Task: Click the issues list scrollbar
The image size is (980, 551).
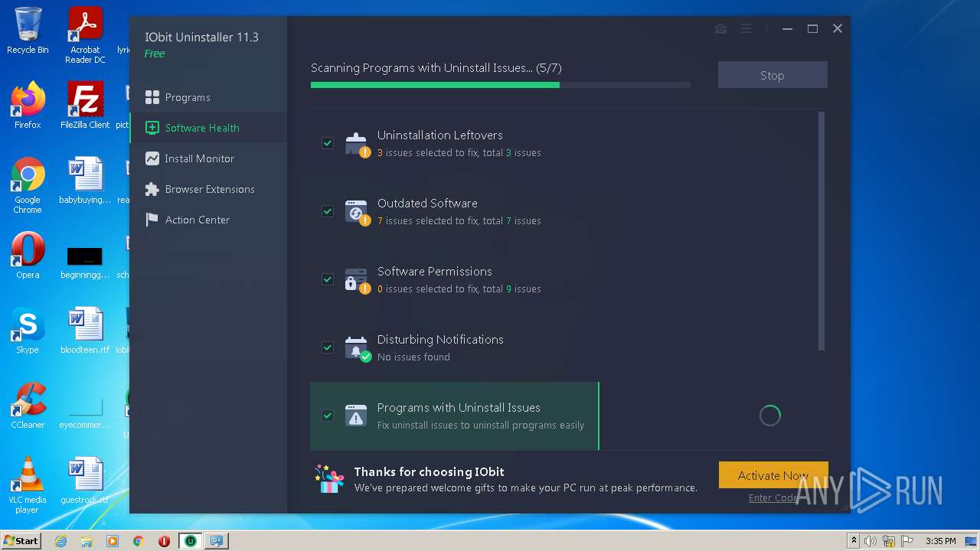Action: point(822,231)
